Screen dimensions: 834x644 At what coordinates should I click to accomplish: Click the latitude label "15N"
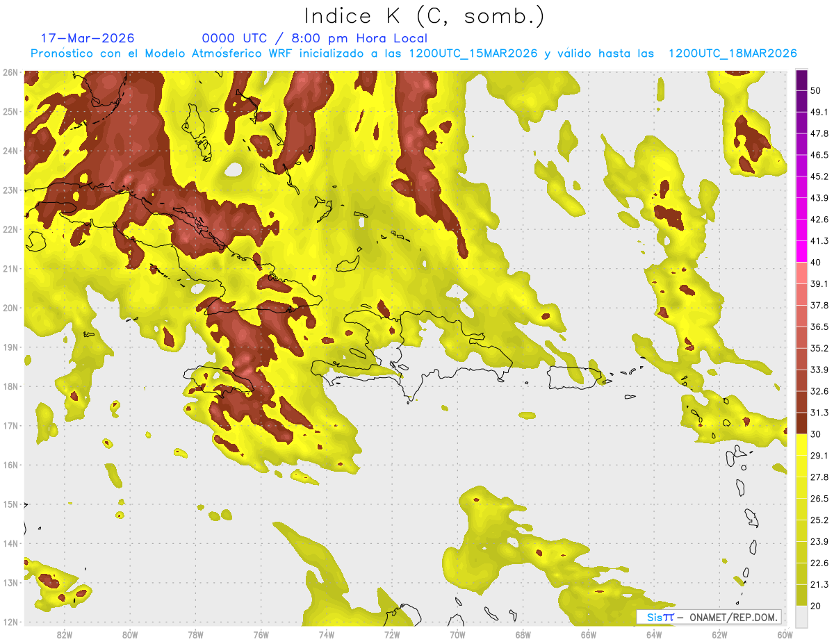point(10,504)
